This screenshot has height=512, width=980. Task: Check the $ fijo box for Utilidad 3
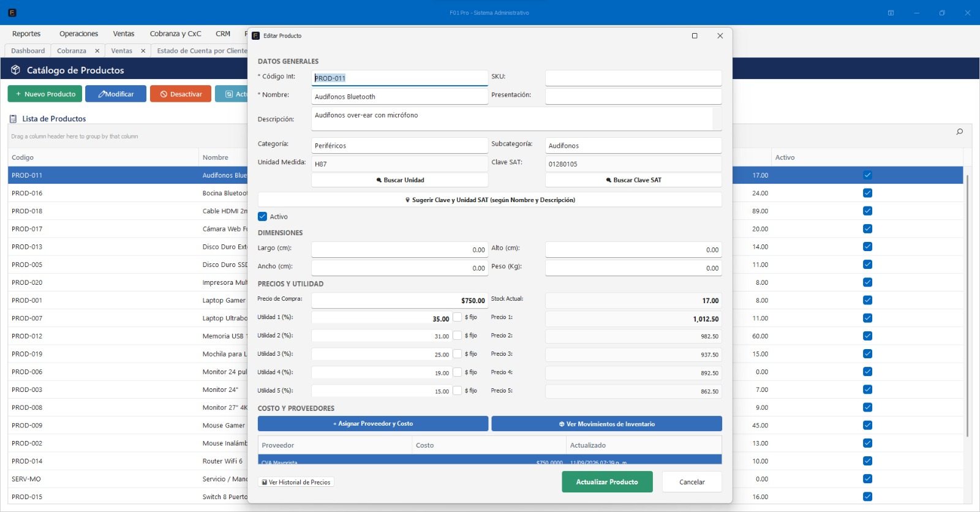pyautogui.click(x=457, y=354)
